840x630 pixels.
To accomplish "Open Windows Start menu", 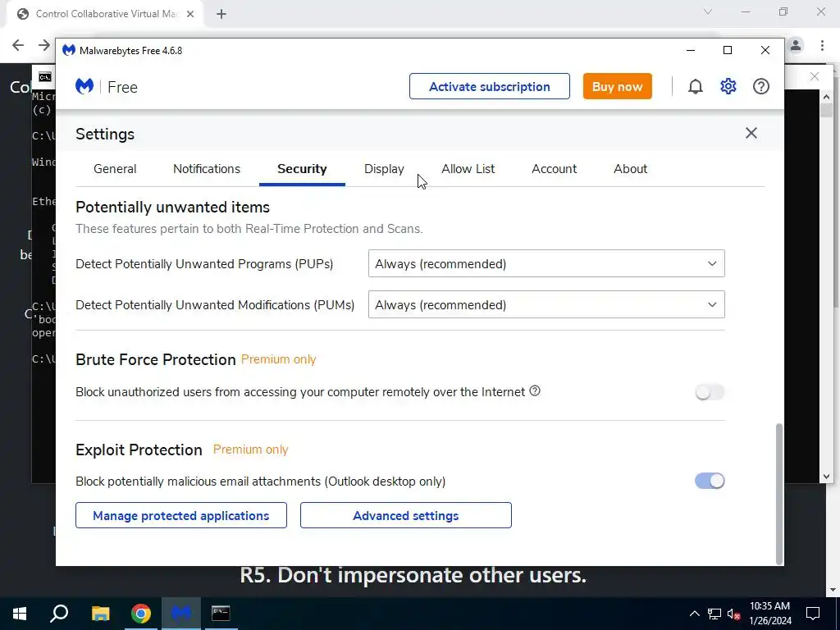I will pyautogui.click(x=20, y=614).
